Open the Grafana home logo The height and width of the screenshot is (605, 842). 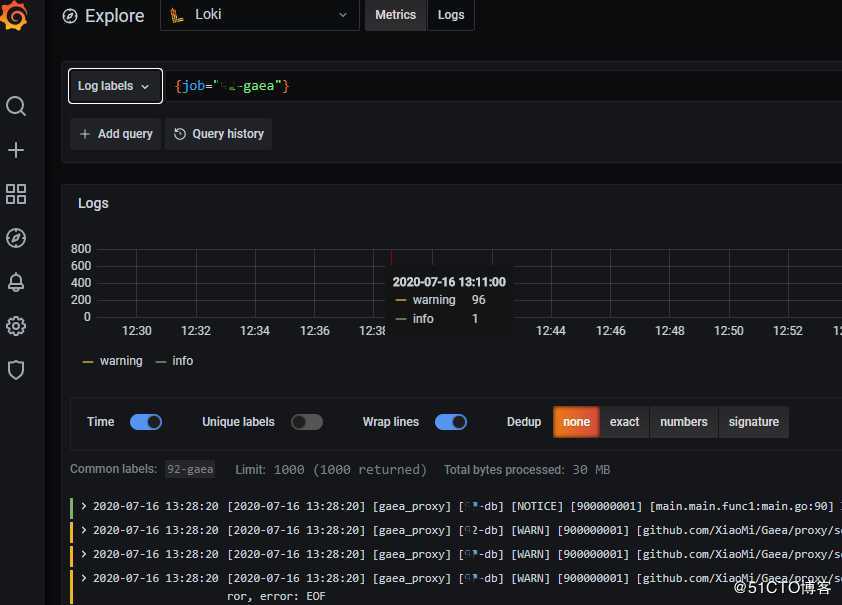coord(14,15)
